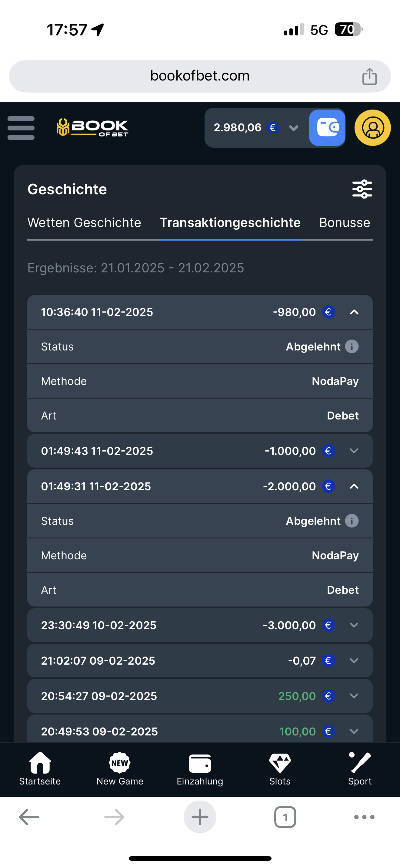The width and height of the screenshot is (400, 868).
Task: Tap the bookofbet.com address bar
Action: [x=200, y=76]
